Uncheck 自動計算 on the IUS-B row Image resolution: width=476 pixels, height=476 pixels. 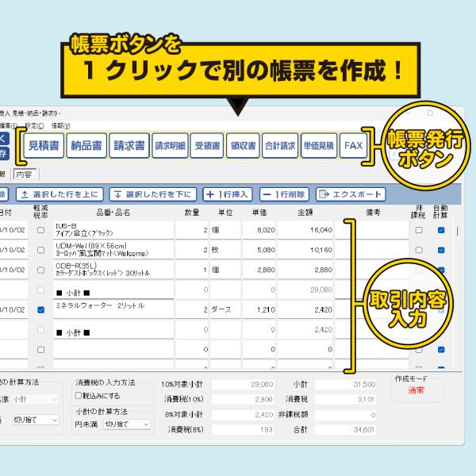point(441,230)
